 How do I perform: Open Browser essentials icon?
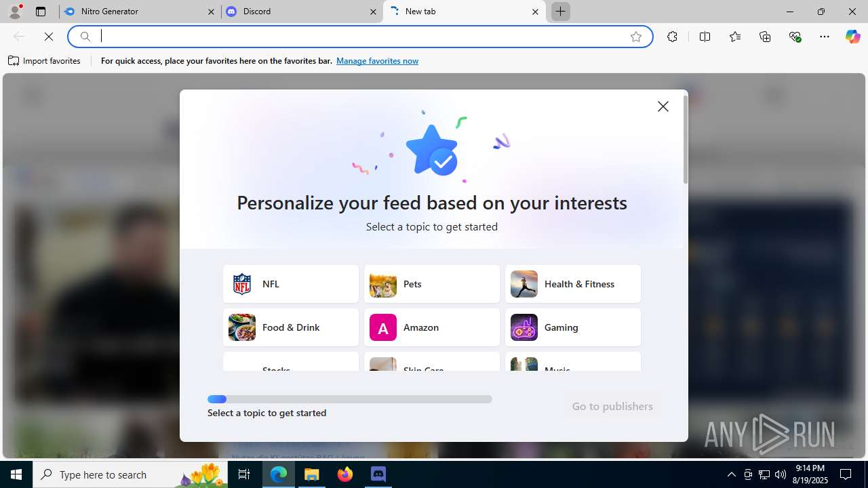click(795, 37)
